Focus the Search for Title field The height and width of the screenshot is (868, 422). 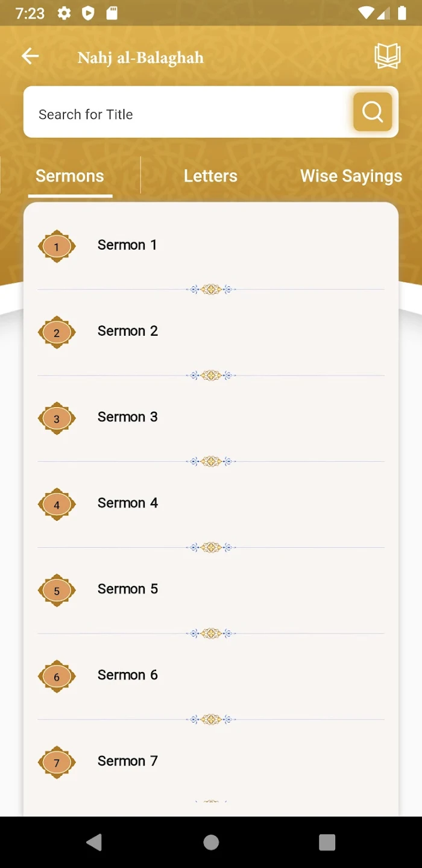coord(187,114)
